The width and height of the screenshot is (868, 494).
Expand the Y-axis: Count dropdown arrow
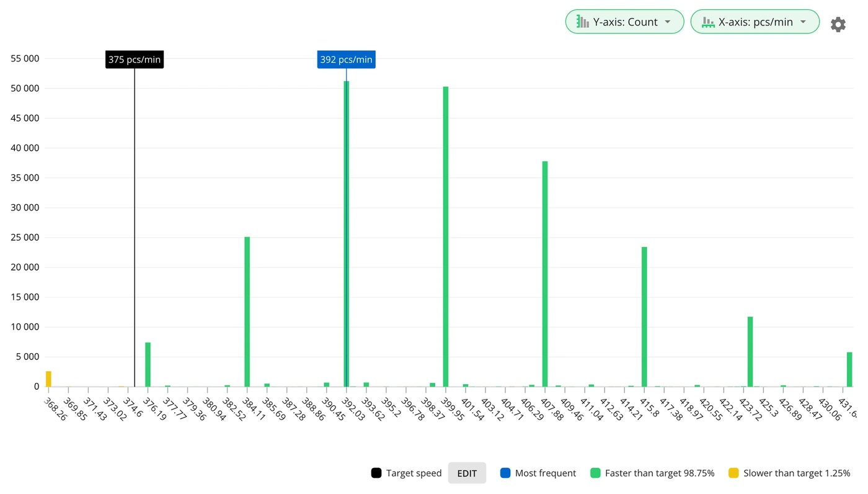(668, 22)
